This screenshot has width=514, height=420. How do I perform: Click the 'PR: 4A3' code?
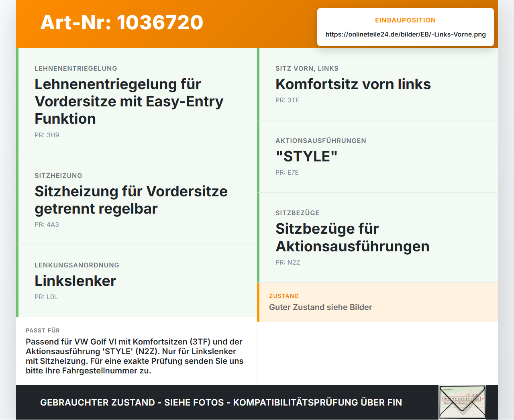click(x=47, y=225)
